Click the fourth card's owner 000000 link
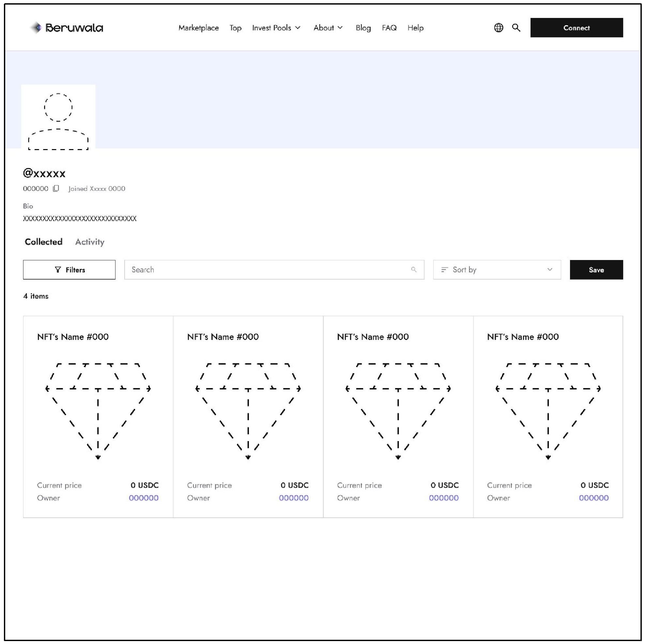The image size is (645, 644). 593,498
